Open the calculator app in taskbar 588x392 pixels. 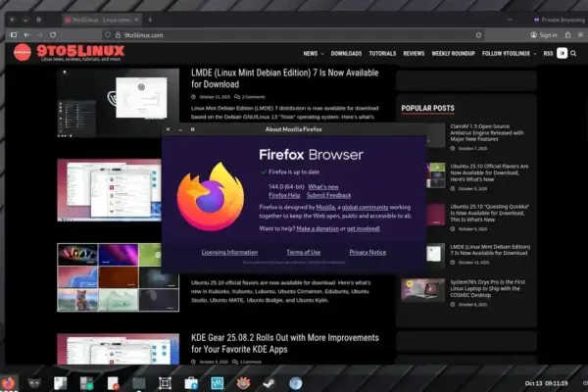[86, 383]
